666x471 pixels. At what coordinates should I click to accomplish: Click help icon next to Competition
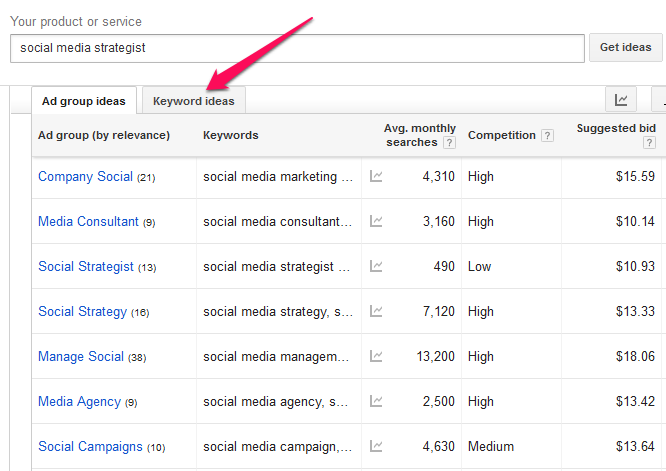click(x=547, y=135)
